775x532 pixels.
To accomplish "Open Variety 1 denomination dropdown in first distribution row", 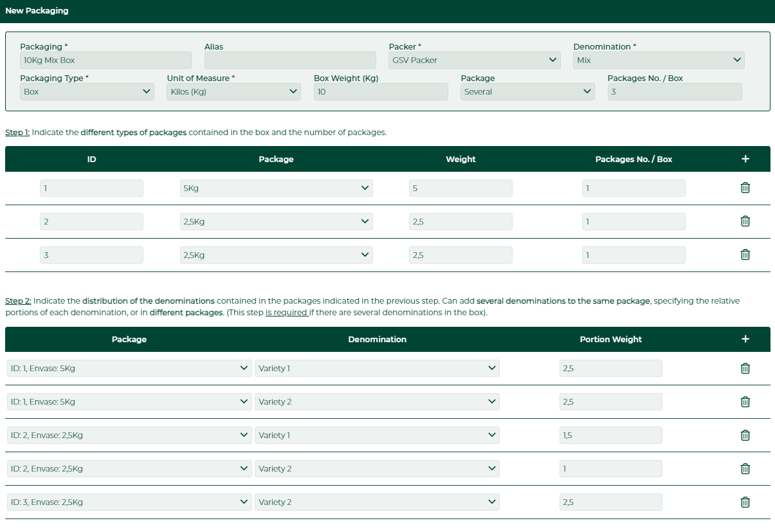I will tap(378, 369).
